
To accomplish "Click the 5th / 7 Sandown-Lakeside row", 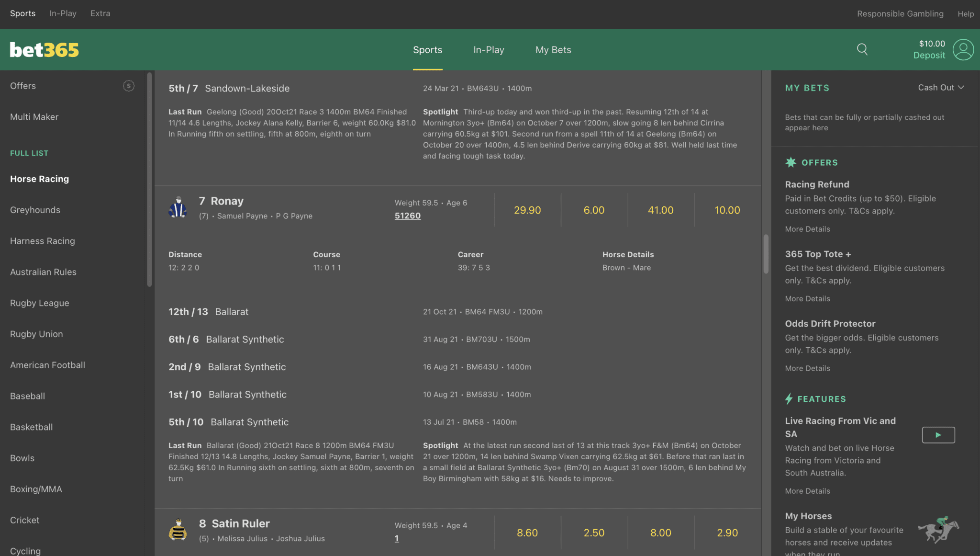I will pos(457,89).
